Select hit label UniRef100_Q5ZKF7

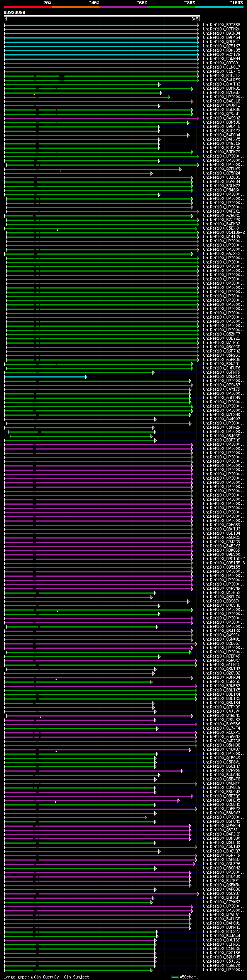tap(222, 334)
